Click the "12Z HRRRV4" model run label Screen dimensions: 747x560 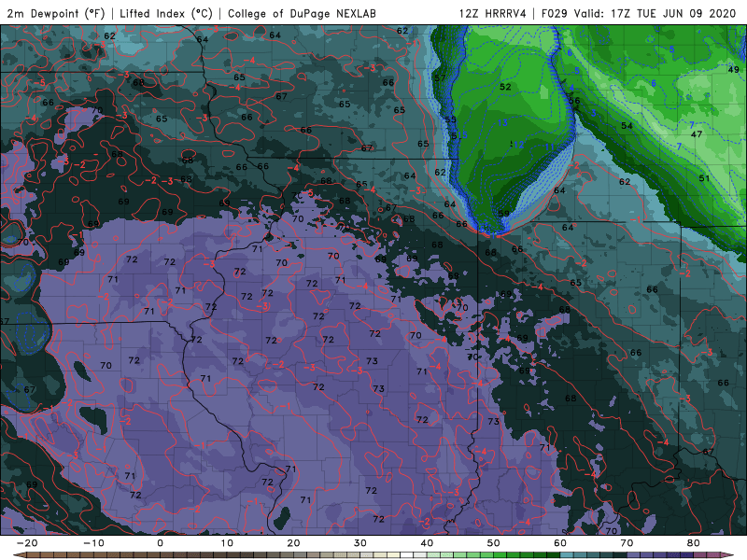(x=493, y=13)
